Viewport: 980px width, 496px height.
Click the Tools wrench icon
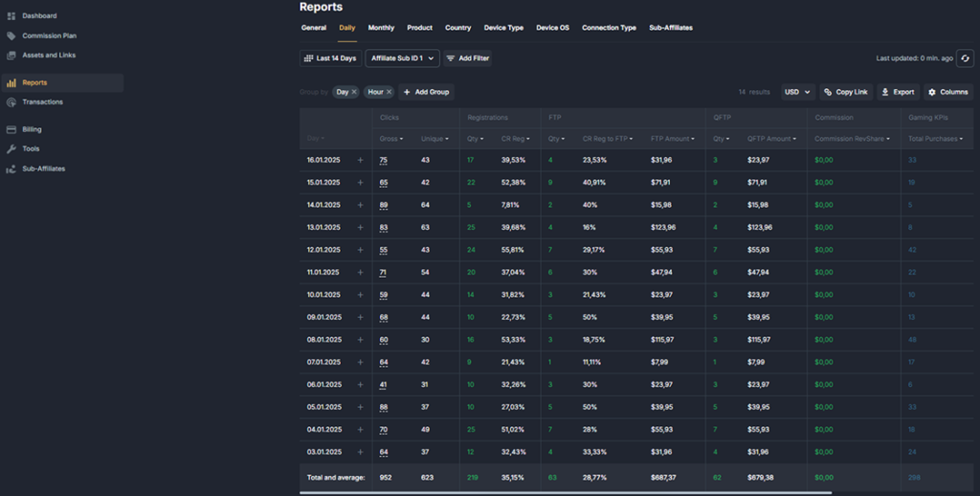(x=11, y=149)
